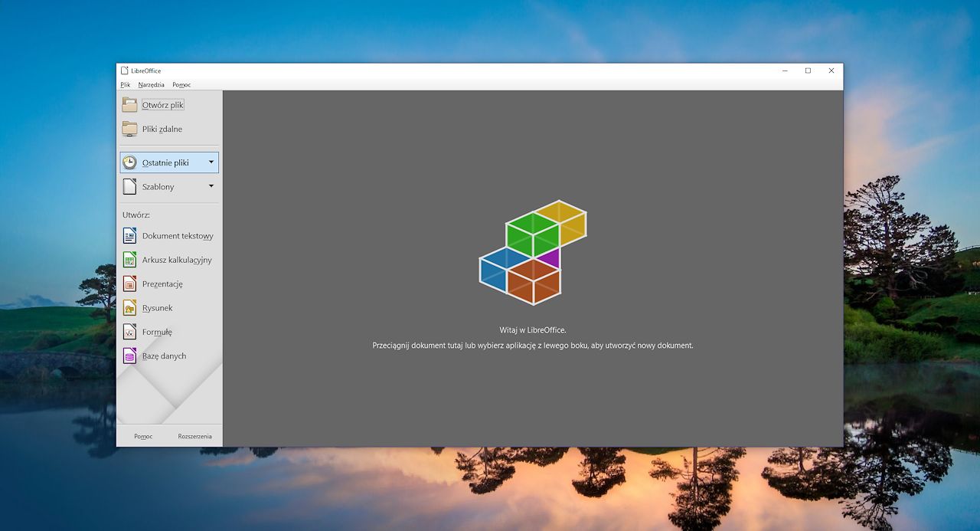Create a new Arkusz kalkulacyjny
This screenshot has width=980, height=531.
177,261
